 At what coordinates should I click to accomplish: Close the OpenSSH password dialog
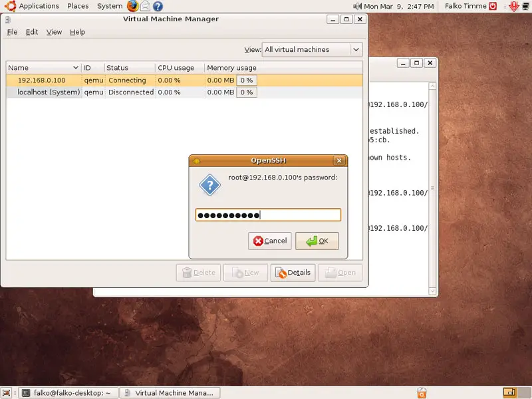point(339,160)
